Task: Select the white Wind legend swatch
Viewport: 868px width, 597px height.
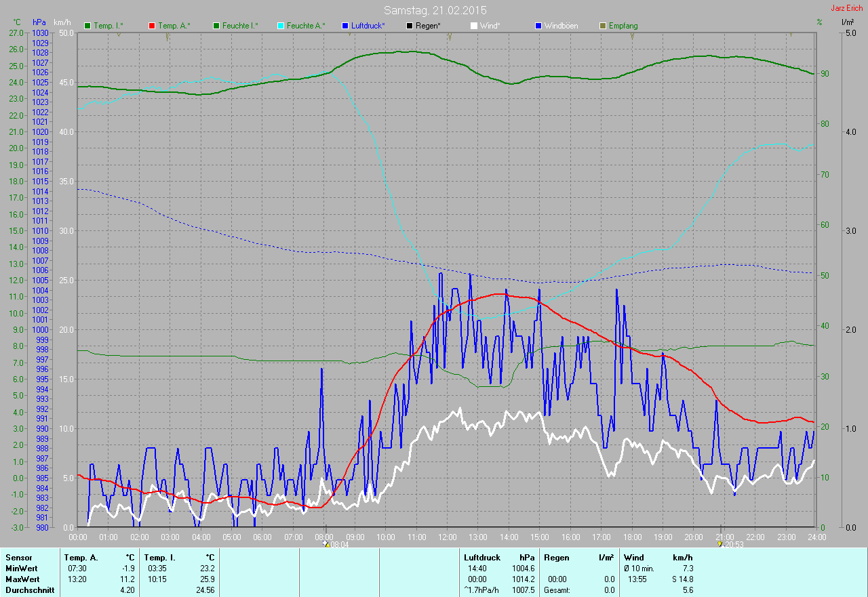Action: (474, 26)
